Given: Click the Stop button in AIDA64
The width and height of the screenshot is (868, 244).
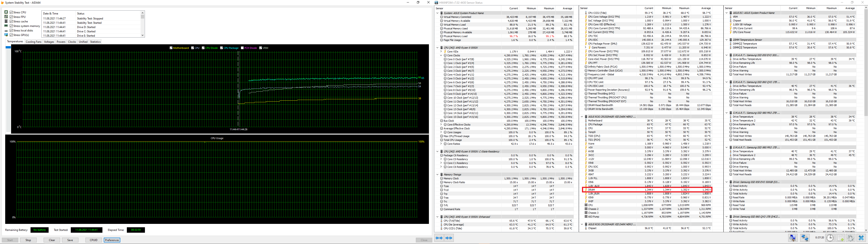Looking at the screenshot, I should [28, 240].
